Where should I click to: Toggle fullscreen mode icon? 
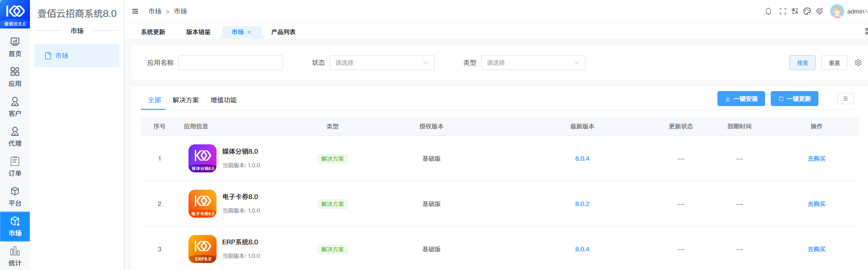pos(782,11)
